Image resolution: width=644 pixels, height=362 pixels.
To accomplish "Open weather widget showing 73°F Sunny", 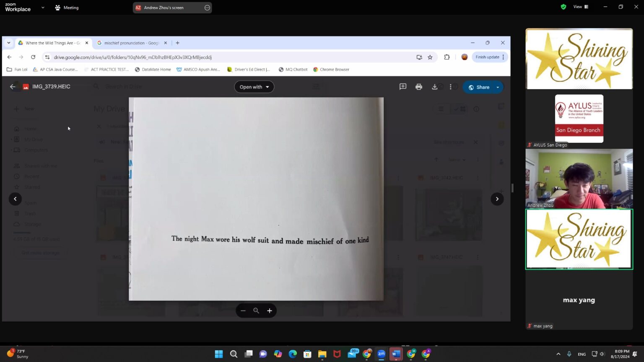I will 18,354.
